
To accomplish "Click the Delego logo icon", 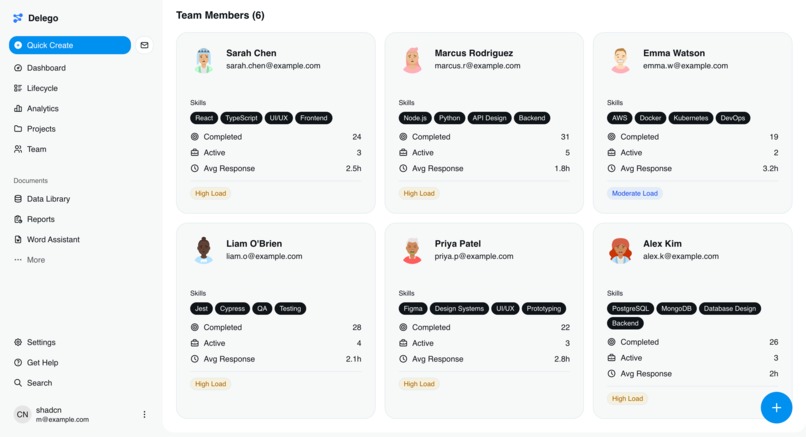I will click(18, 18).
